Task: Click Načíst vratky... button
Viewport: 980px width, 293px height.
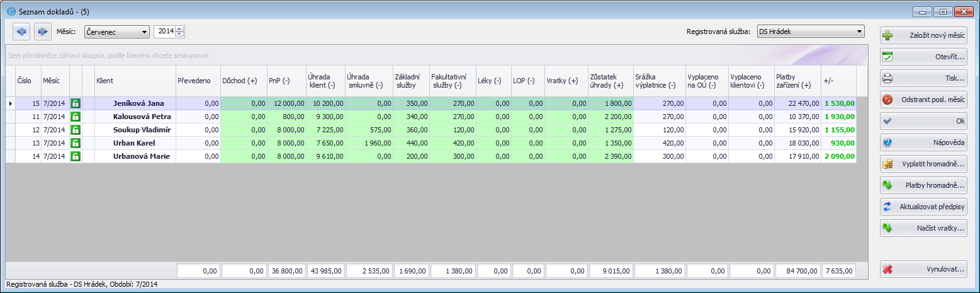Action: click(923, 228)
